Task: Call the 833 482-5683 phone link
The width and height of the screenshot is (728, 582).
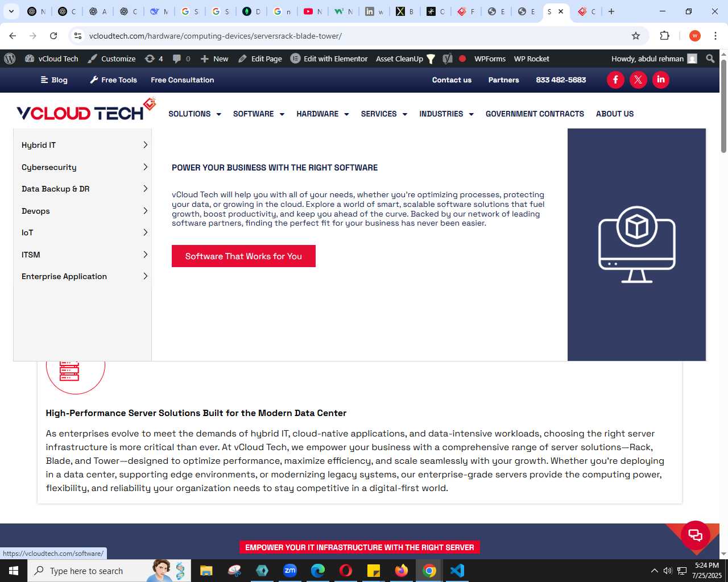Action: (561, 80)
